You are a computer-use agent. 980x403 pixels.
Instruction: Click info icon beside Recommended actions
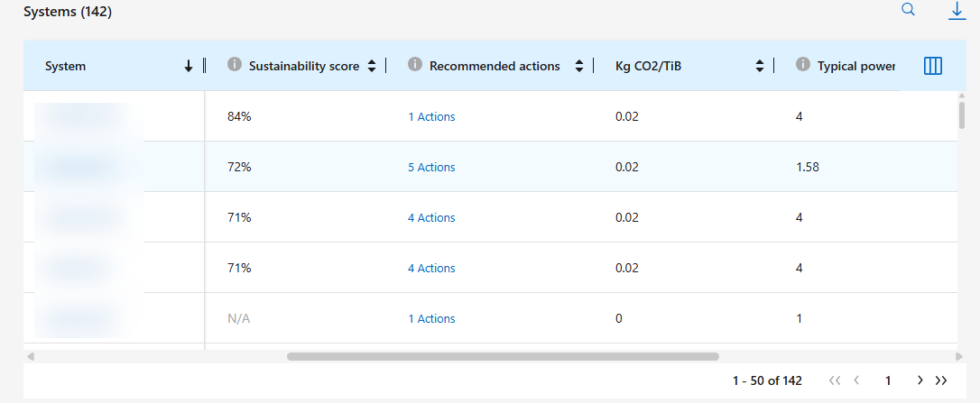[415, 65]
